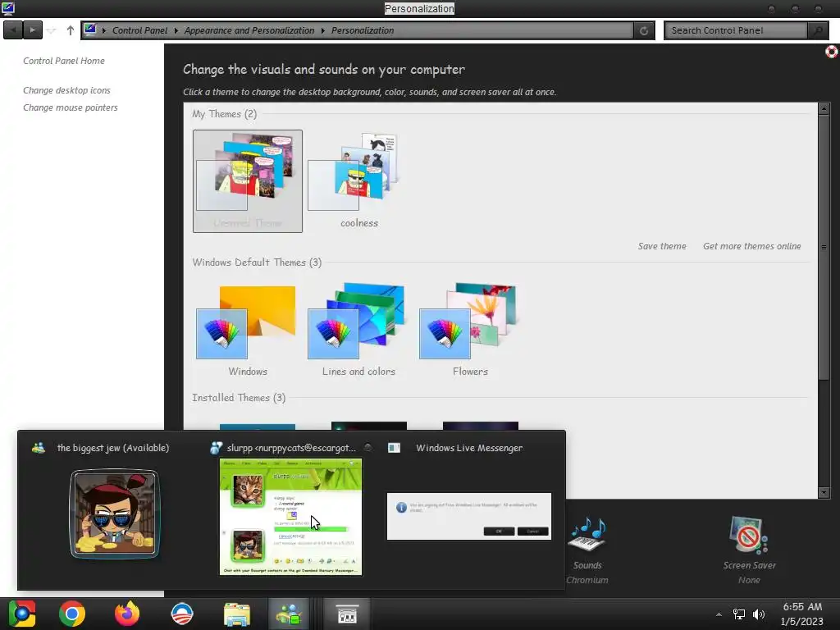Apply the Lines and colors theme
Image resolution: width=840 pixels, height=630 pixels.
click(x=359, y=331)
